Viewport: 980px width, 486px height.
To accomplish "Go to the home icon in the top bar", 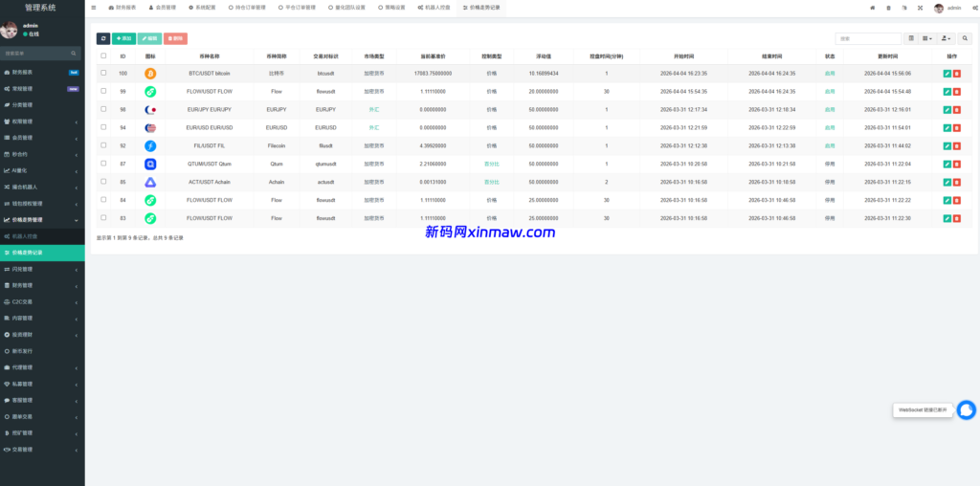I will click(873, 8).
